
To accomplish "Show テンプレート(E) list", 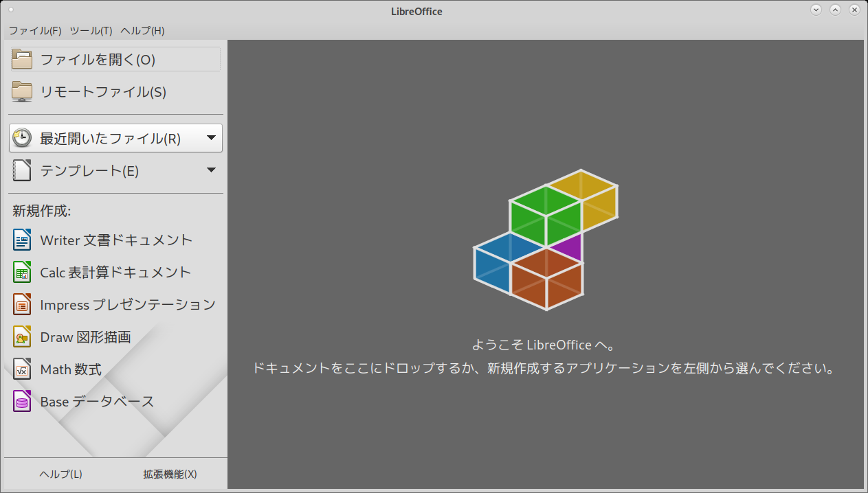I will 89,171.
